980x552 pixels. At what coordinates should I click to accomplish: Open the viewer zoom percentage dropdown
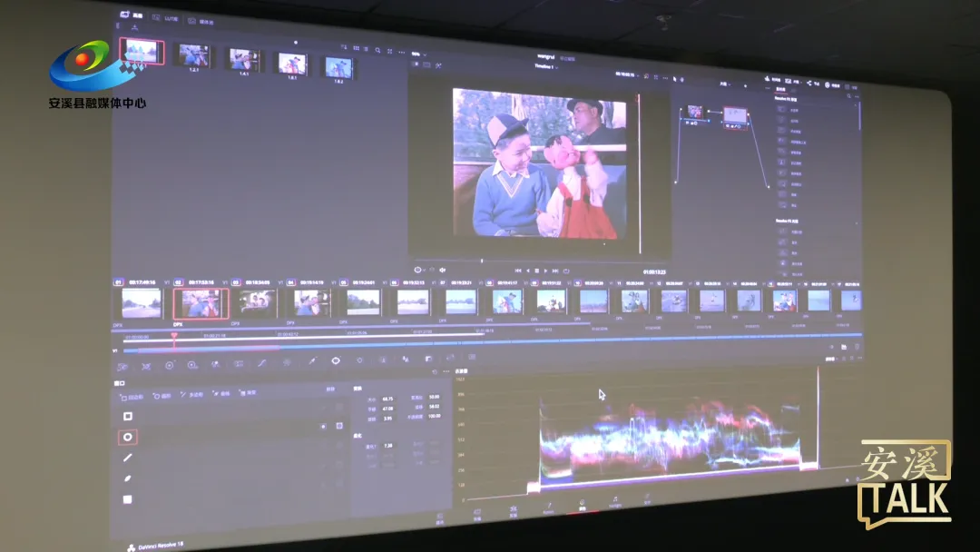point(416,54)
